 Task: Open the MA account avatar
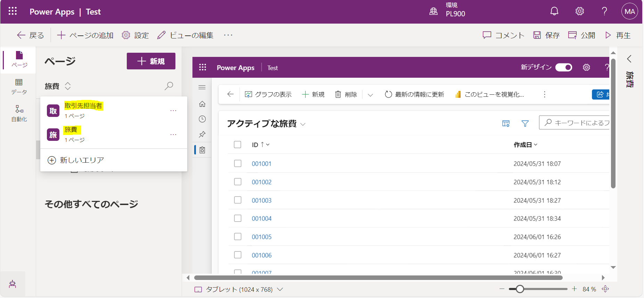pyautogui.click(x=630, y=11)
